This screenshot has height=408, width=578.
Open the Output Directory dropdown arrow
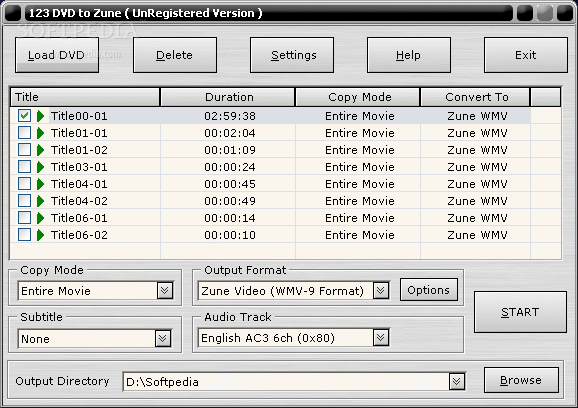[x=457, y=381]
